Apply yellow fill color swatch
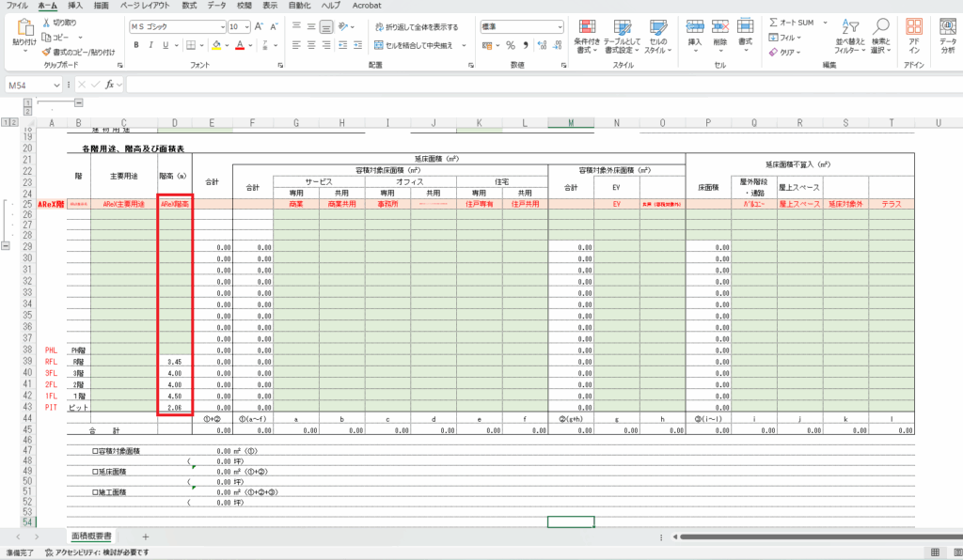Screen dimensions: 963x560 click(216, 45)
